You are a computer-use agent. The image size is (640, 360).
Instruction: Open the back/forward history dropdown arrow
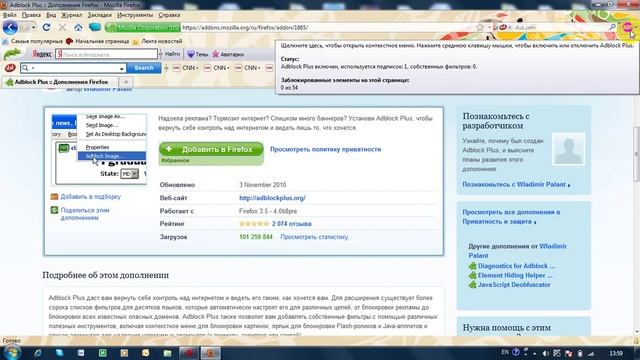[x=33, y=27]
